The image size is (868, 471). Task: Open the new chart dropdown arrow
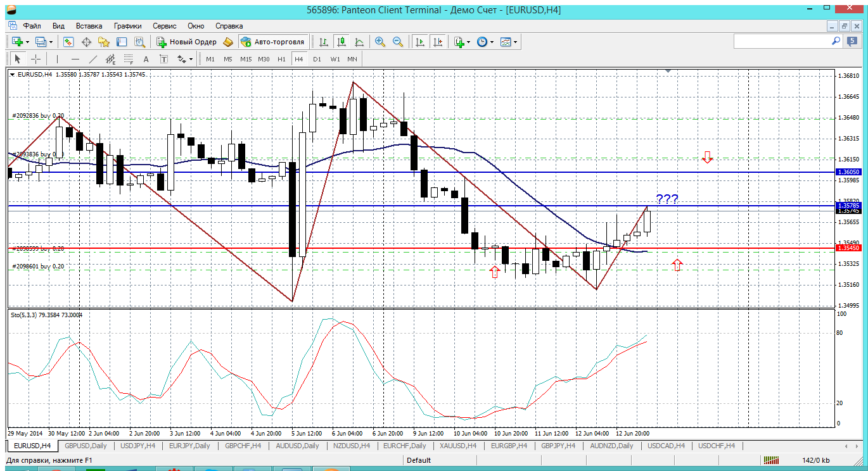tap(27, 42)
